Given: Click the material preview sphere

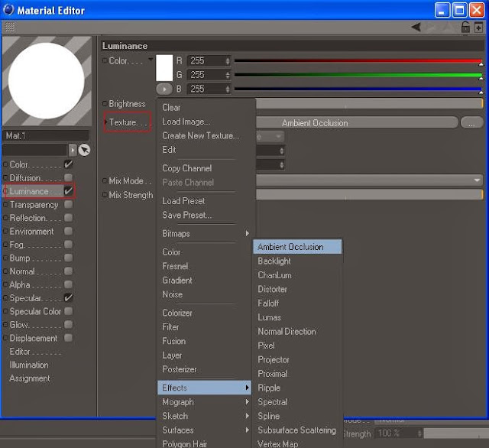Looking at the screenshot, I should pos(47,81).
